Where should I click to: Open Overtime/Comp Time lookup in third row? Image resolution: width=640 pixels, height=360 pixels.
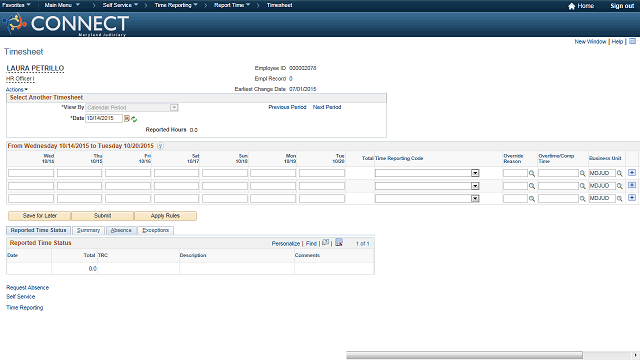(x=582, y=199)
